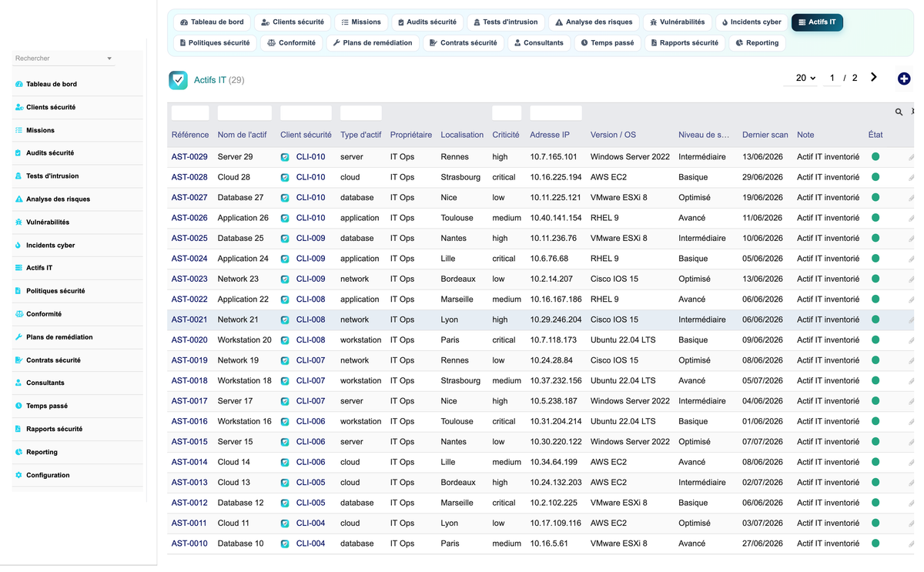Screen dimensions: 924x572
Task: Click the green État dot for AST-0029
Action: 875,157
